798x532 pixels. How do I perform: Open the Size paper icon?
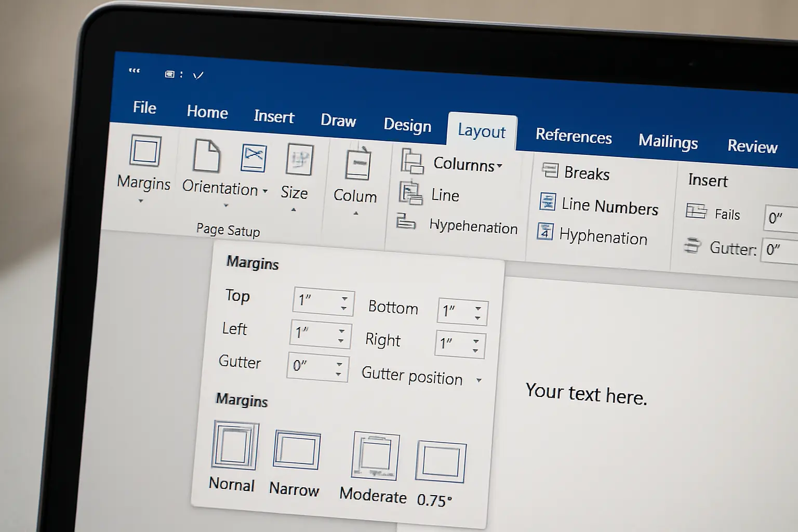(x=299, y=160)
